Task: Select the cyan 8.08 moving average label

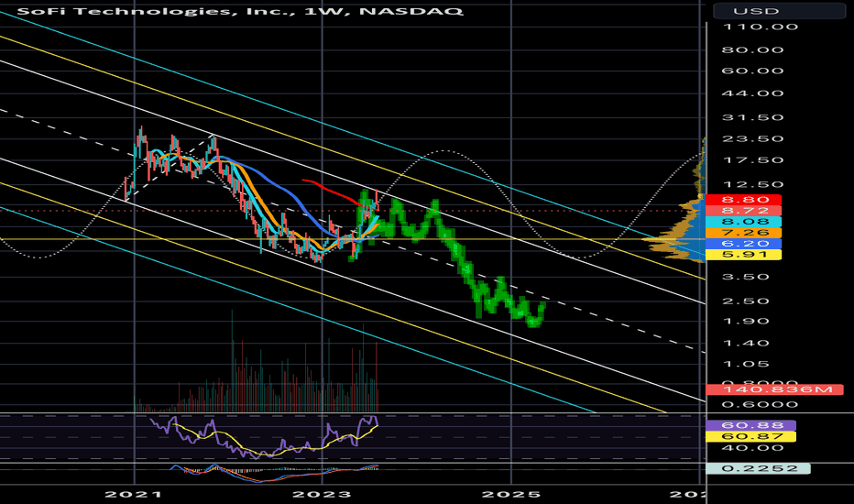Action: coord(743,222)
